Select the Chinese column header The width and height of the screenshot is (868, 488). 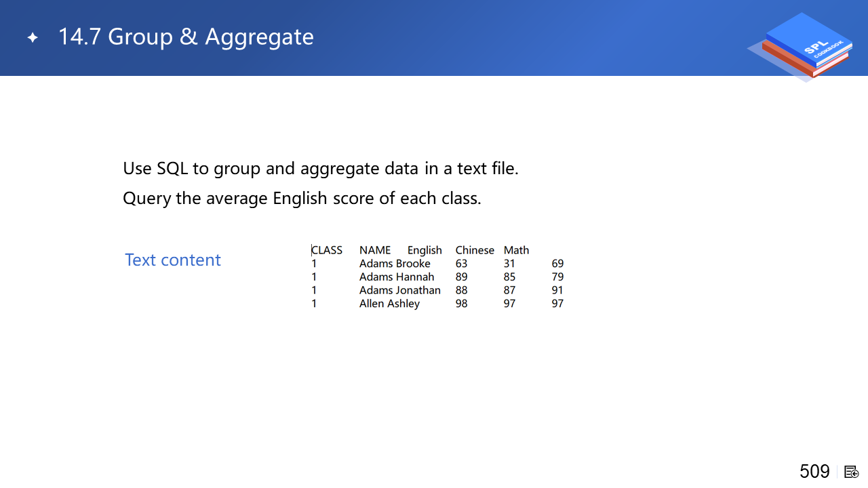click(x=475, y=250)
